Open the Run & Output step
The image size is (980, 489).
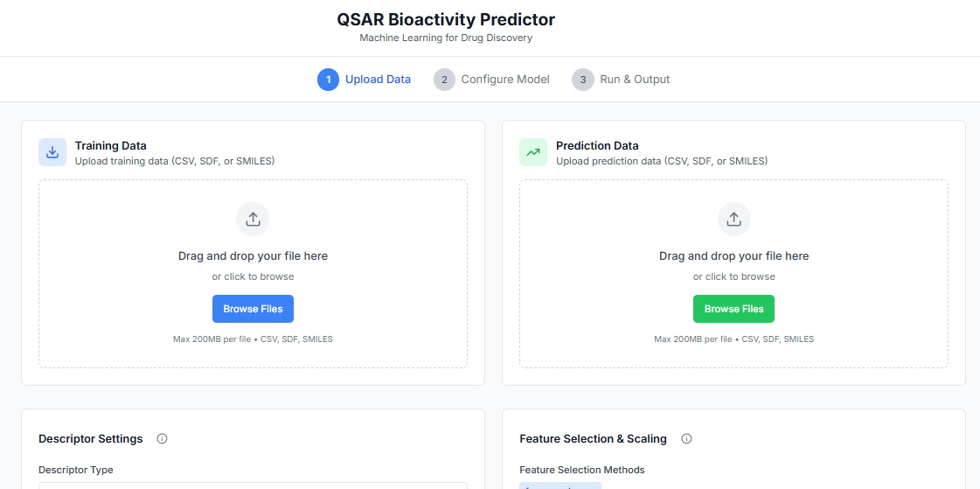point(635,80)
